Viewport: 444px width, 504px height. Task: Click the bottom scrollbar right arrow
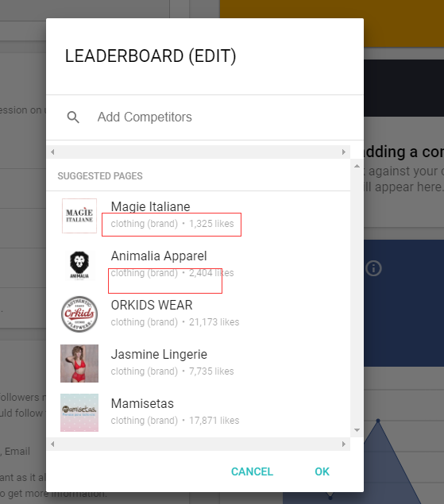click(x=344, y=444)
